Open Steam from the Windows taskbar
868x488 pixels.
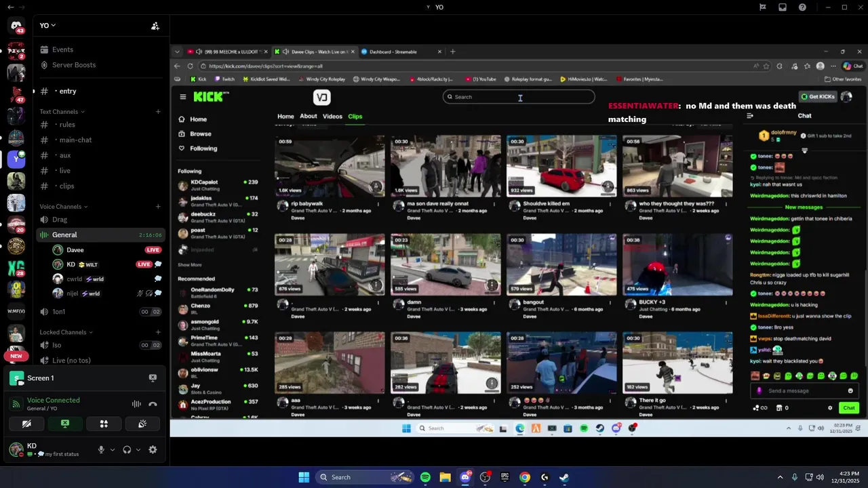564,477
